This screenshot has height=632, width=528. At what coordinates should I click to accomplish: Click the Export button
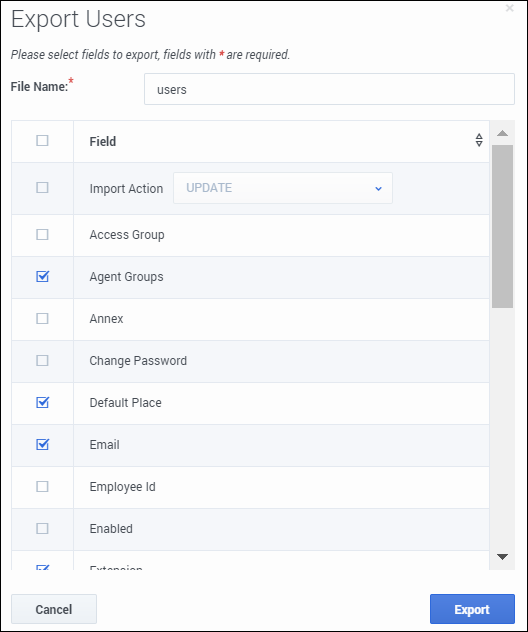[x=472, y=609]
